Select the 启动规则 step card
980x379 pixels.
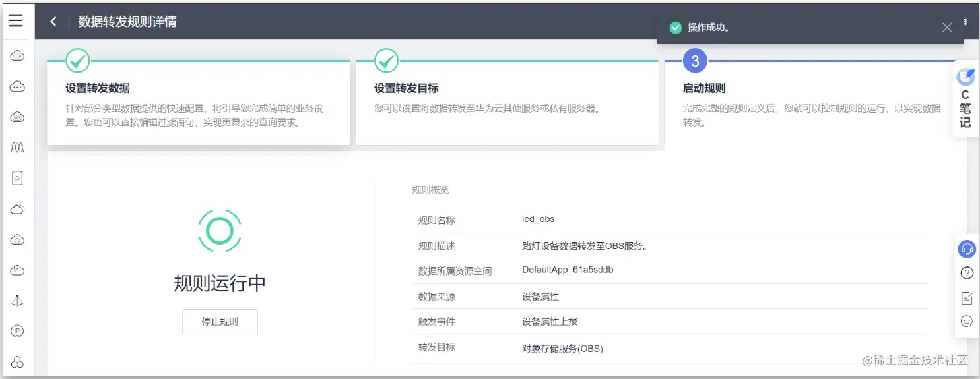click(816, 105)
